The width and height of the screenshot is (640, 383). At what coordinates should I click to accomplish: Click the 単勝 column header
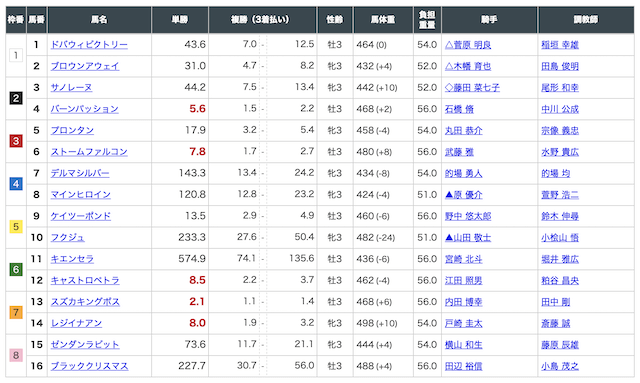click(180, 20)
